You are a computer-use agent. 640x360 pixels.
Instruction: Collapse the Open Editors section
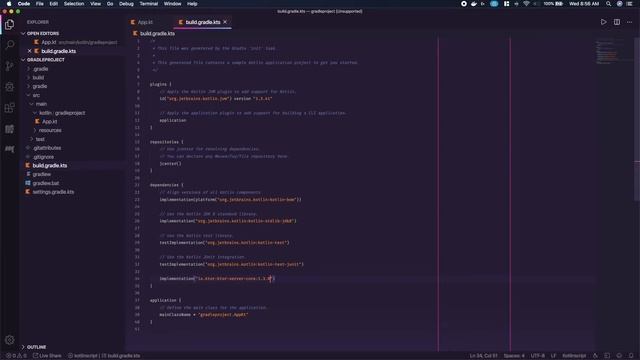point(40,33)
